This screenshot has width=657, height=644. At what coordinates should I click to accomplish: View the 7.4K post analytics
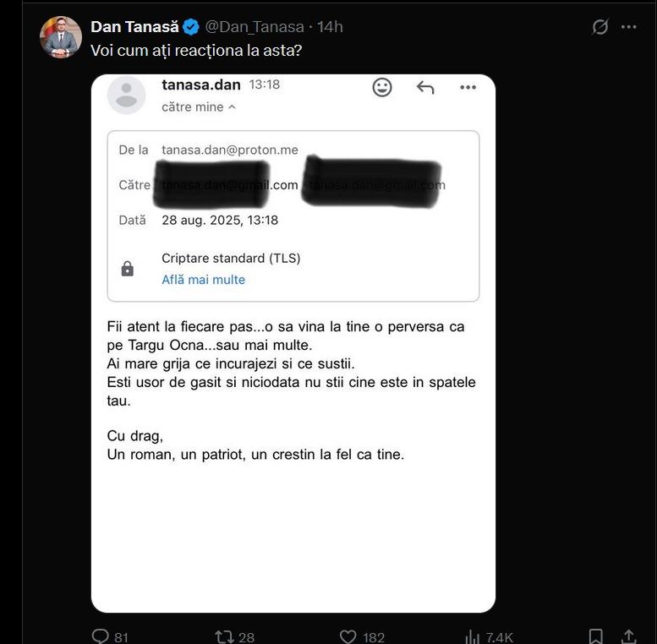coord(473,636)
